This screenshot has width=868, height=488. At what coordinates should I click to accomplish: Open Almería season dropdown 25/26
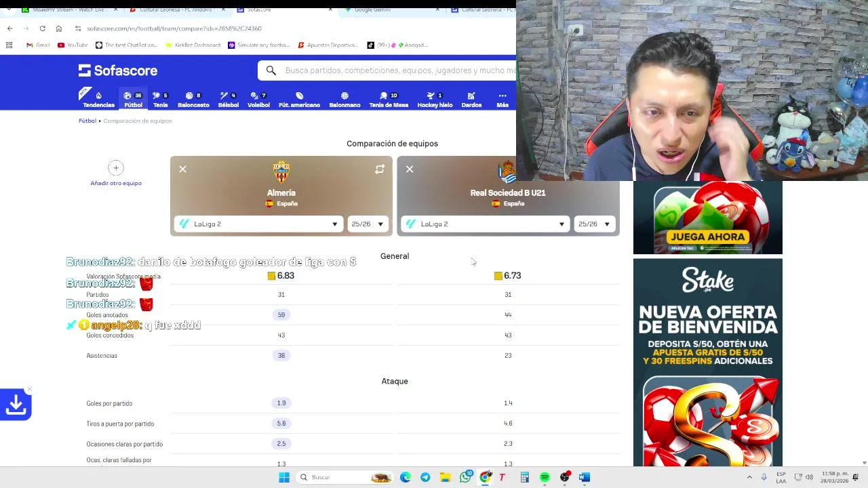pyautogui.click(x=368, y=224)
